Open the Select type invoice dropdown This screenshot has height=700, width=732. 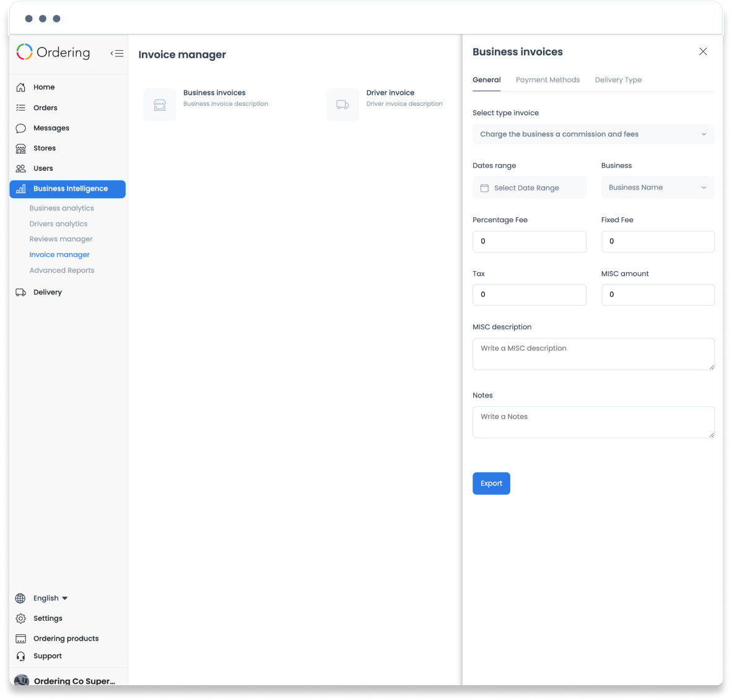(x=593, y=134)
